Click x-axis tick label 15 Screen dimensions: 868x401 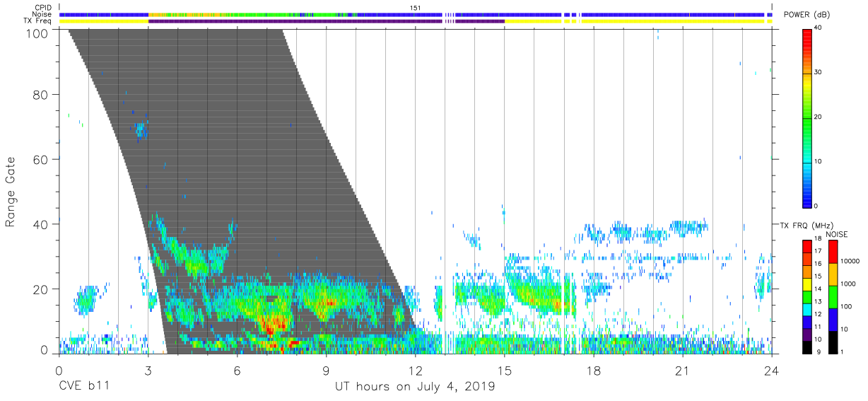tap(504, 370)
